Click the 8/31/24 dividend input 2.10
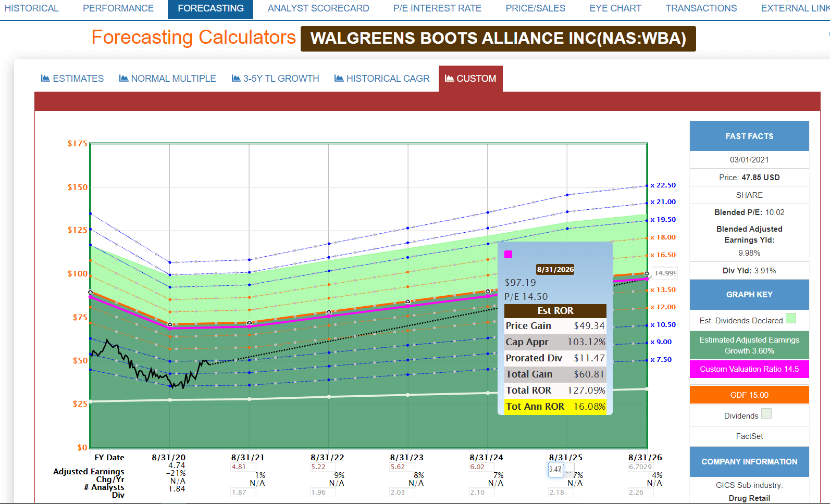830x504 pixels. 481,492
